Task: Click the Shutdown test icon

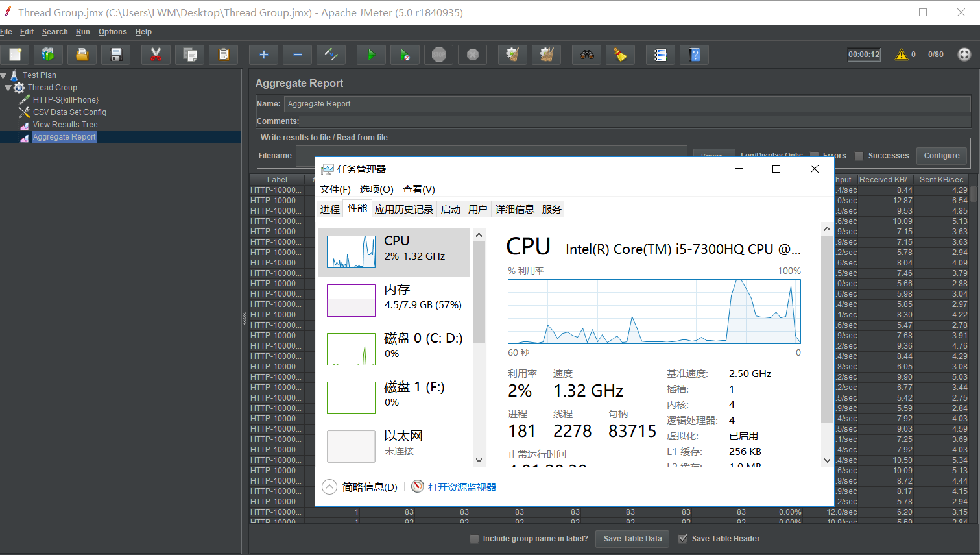Action: pos(473,55)
